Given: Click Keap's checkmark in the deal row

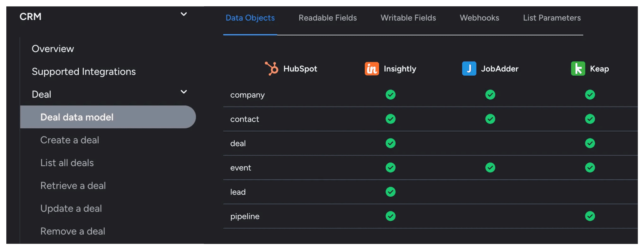Looking at the screenshot, I should pos(590,143).
